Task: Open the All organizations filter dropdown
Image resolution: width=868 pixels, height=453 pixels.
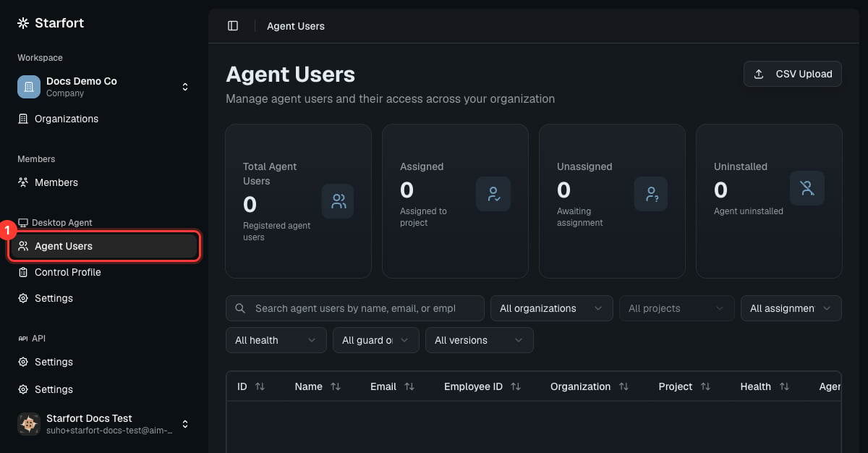Action: 552,308
